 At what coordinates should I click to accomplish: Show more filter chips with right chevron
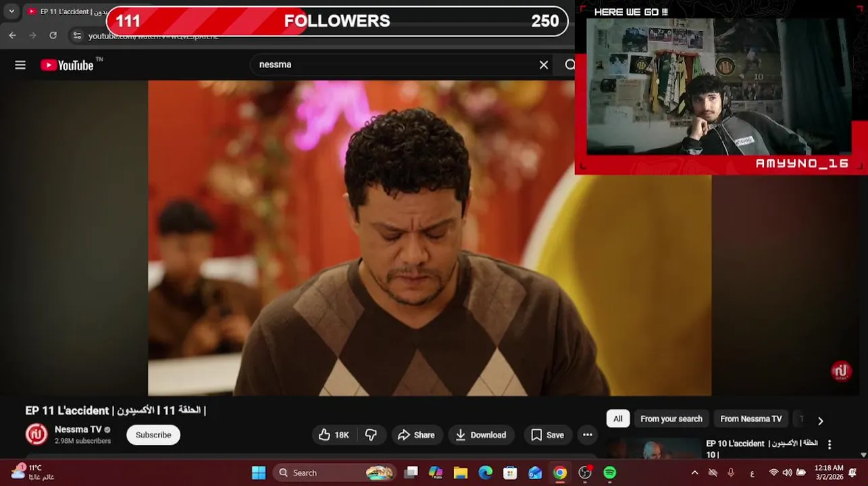[x=820, y=421]
